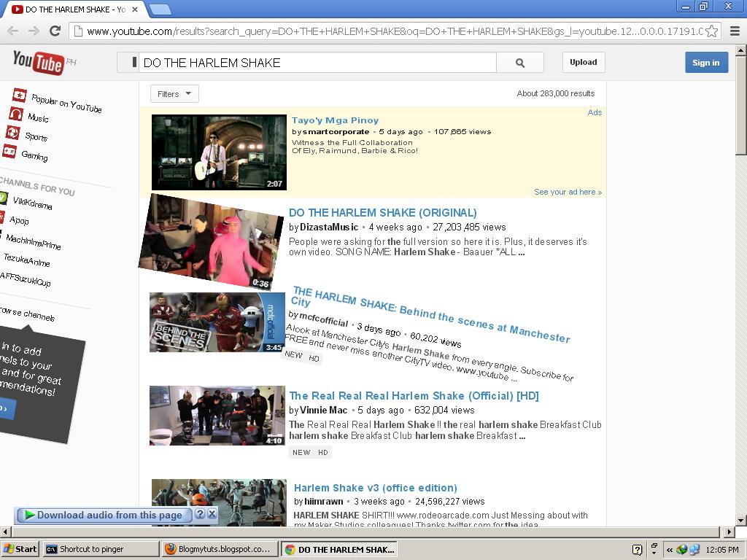Click Browse channels in sidebar
The width and height of the screenshot is (747, 560).
tap(27, 314)
